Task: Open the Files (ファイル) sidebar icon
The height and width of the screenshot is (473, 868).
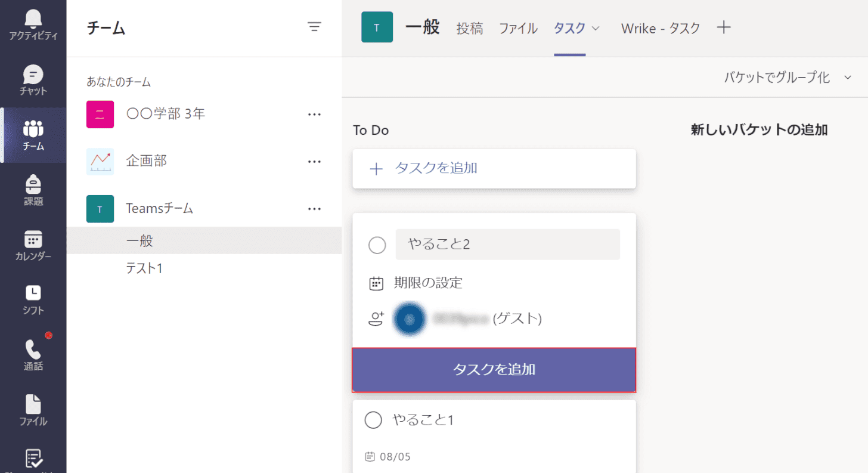Action: 33,404
